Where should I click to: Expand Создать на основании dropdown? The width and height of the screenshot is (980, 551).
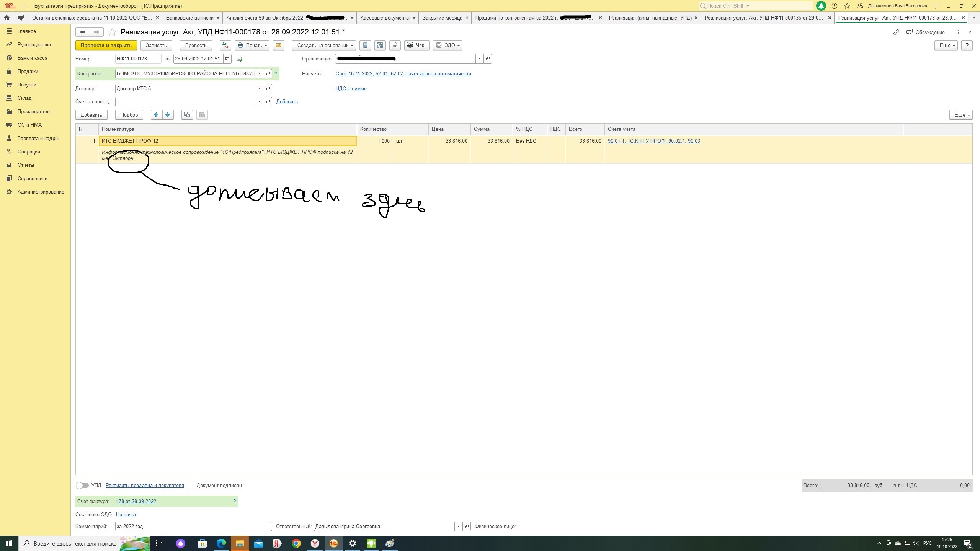[x=324, y=45]
